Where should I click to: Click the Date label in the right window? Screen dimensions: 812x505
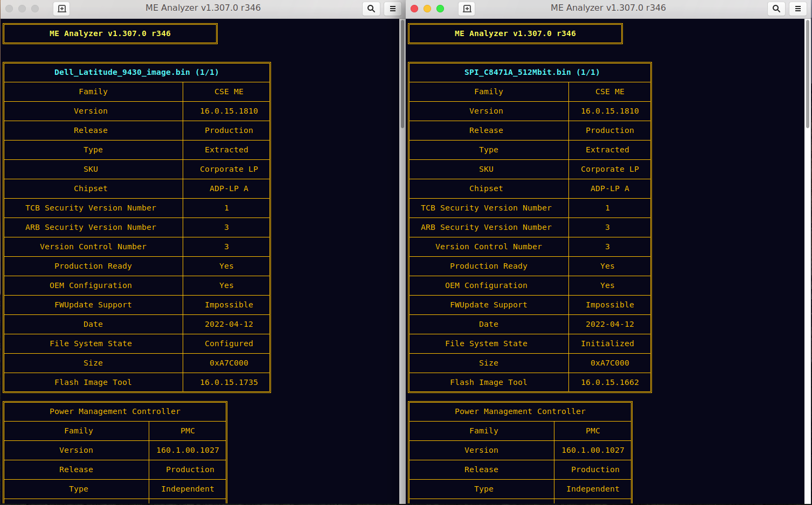(x=489, y=324)
